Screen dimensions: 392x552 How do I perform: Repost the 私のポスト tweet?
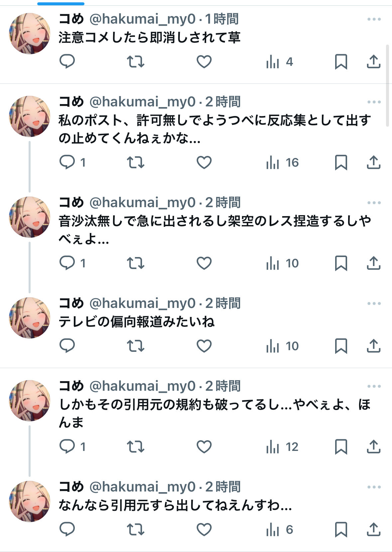pyautogui.click(x=136, y=162)
